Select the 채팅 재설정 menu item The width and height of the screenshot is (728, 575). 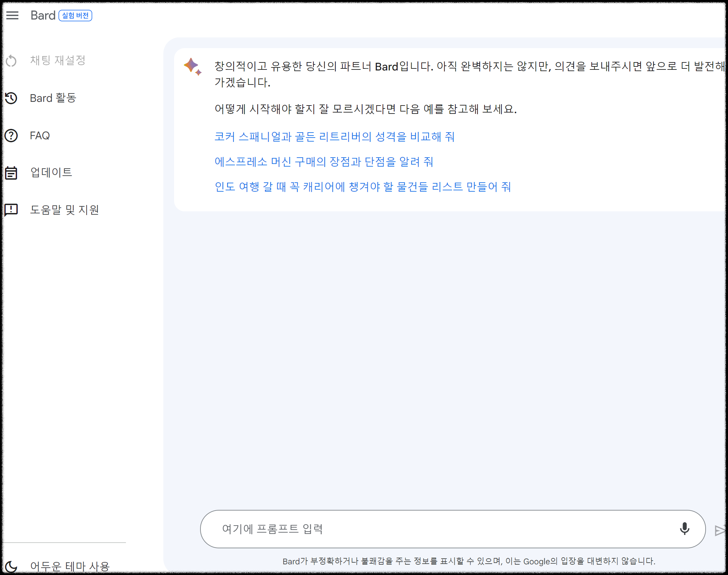(x=57, y=60)
